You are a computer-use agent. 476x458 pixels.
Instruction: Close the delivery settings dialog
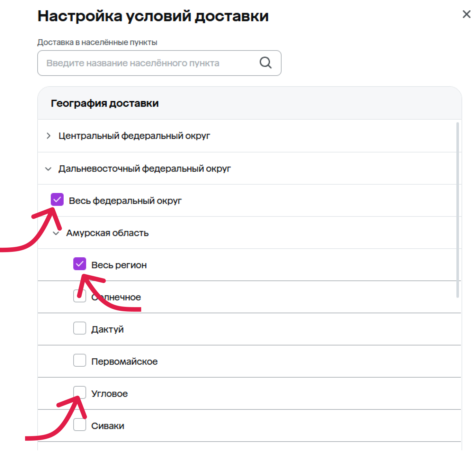coord(466,14)
